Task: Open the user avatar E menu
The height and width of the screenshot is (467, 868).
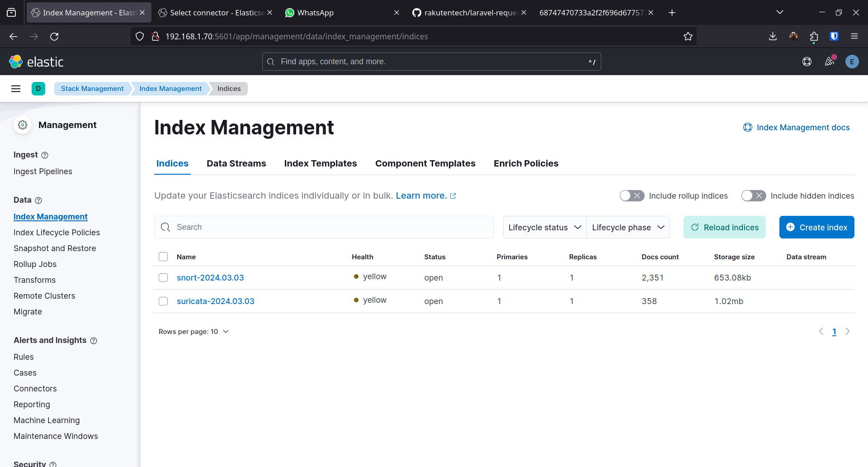Action: (852, 62)
